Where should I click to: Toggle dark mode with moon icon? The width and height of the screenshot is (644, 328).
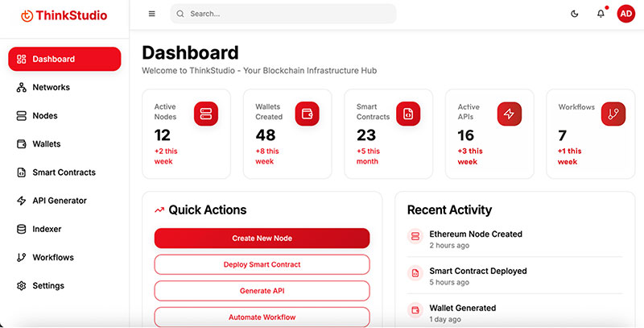[575, 14]
